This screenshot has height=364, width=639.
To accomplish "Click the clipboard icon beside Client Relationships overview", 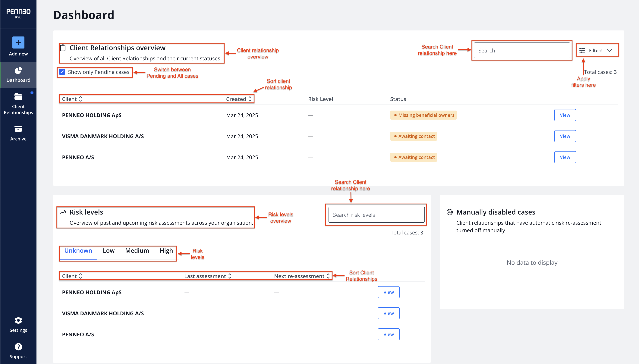I will [63, 48].
